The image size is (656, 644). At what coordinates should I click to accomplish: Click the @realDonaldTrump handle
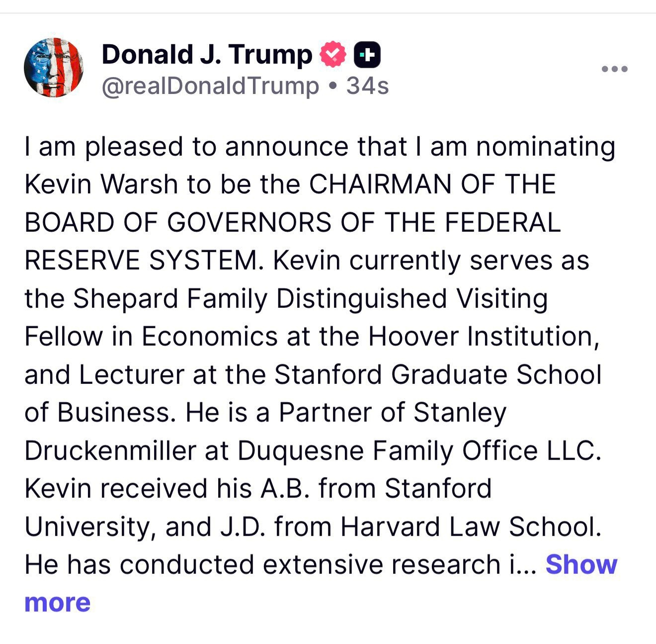(x=210, y=86)
